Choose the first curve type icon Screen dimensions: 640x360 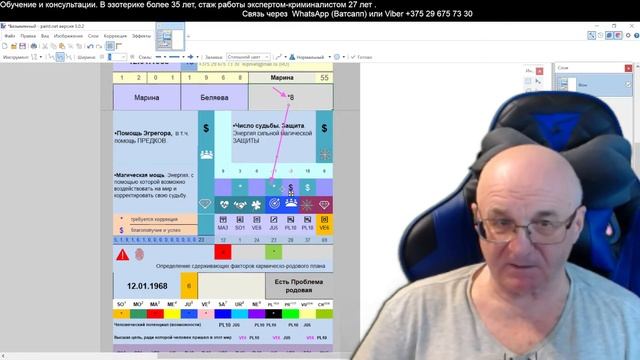pyautogui.click(x=51, y=57)
